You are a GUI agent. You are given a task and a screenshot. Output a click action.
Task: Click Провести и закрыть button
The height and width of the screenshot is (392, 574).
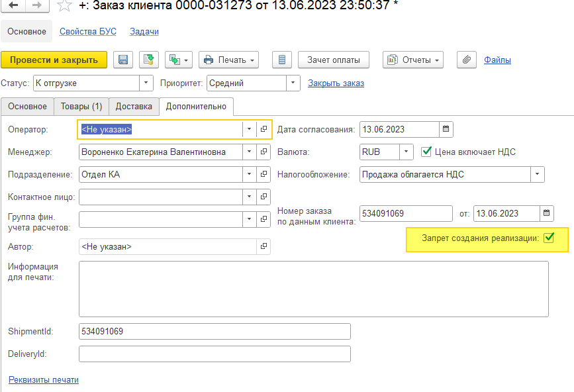click(x=54, y=60)
